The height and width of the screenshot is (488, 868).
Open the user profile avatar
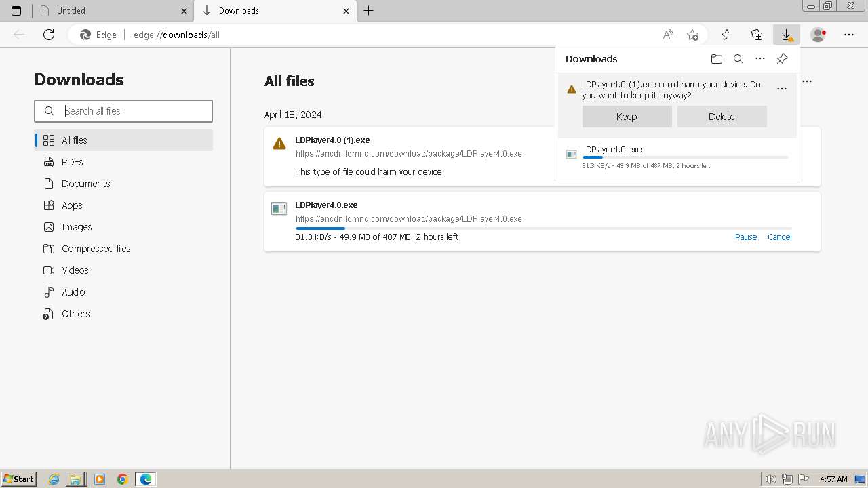click(x=818, y=35)
